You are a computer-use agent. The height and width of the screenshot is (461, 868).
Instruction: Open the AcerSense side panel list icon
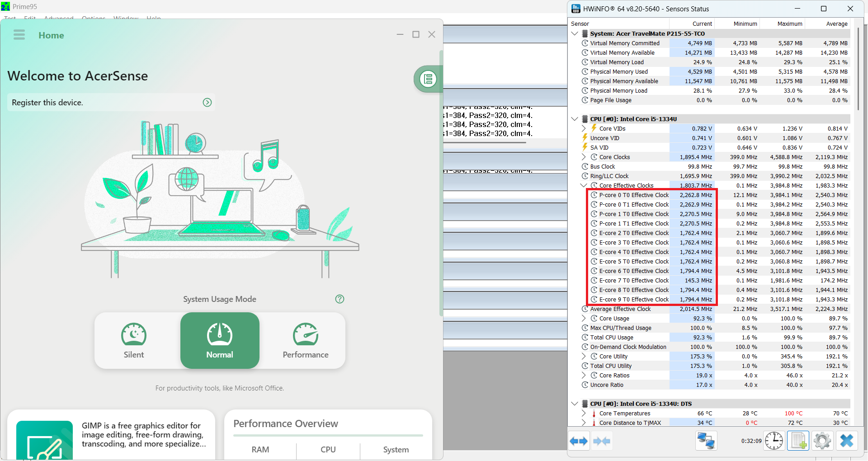tap(428, 79)
